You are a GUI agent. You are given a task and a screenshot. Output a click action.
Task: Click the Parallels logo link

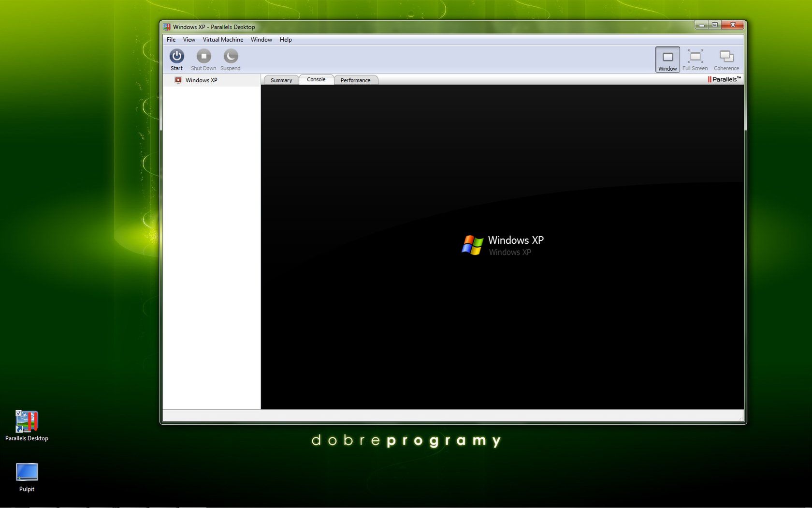click(x=724, y=79)
